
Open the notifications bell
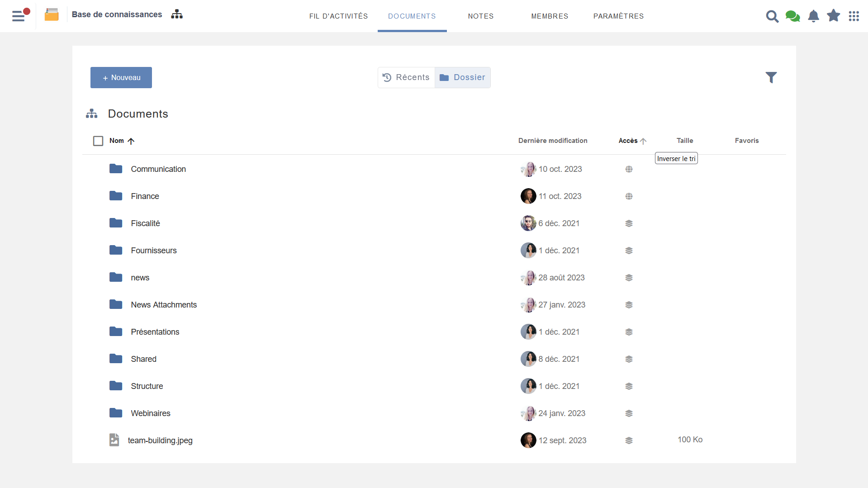pyautogui.click(x=813, y=16)
